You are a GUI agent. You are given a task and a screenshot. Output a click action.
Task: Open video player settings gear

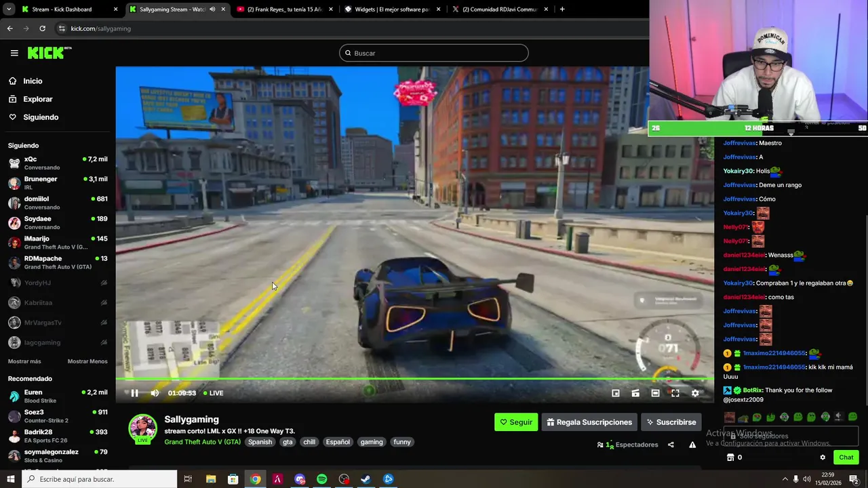coord(695,393)
